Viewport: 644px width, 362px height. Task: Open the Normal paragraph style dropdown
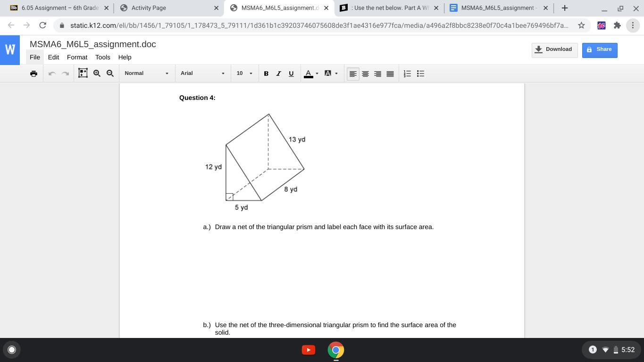tap(146, 73)
